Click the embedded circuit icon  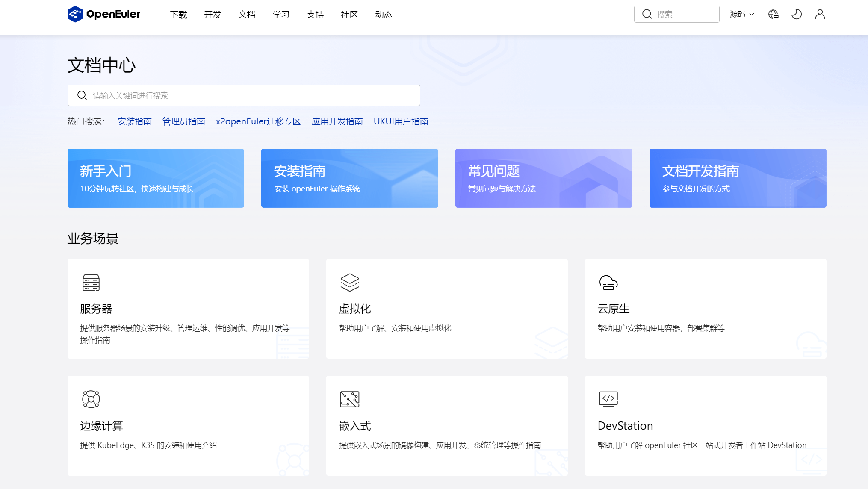(349, 399)
